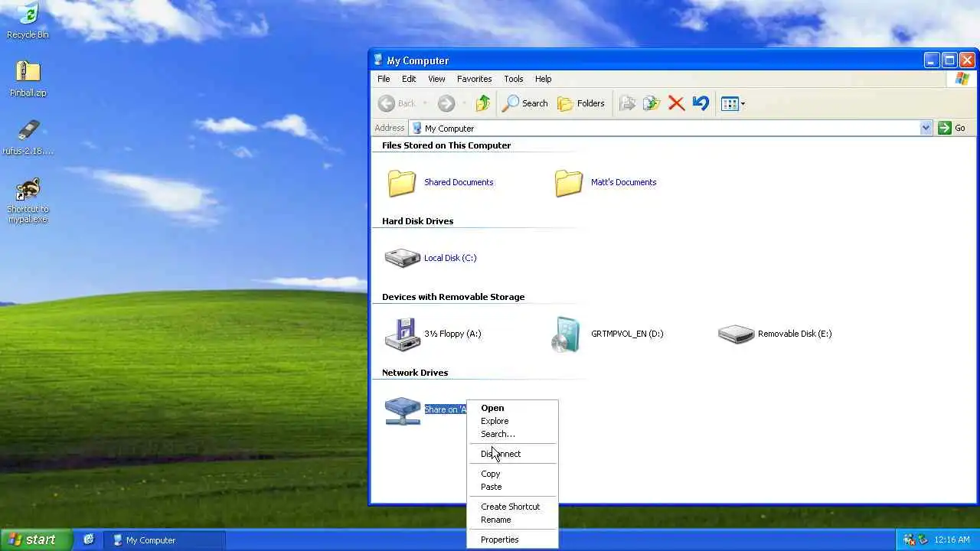
Task: Click the system tray clock
Action: click(x=952, y=540)
